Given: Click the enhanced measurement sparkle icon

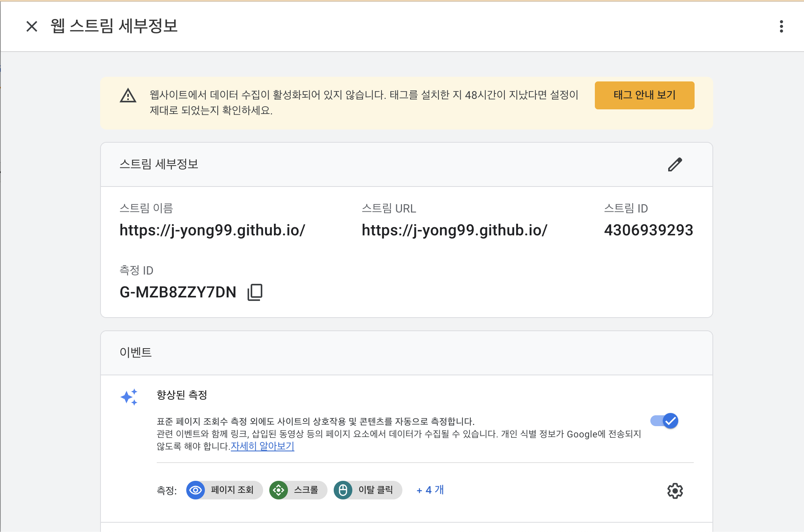Looking at the screenshot, I should click(129, 397).
